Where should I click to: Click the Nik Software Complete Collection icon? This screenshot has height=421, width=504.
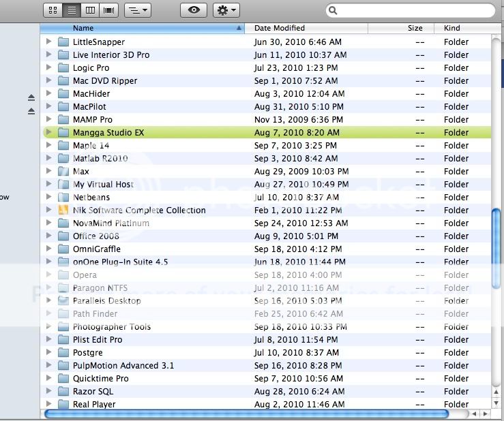[63, 210]
